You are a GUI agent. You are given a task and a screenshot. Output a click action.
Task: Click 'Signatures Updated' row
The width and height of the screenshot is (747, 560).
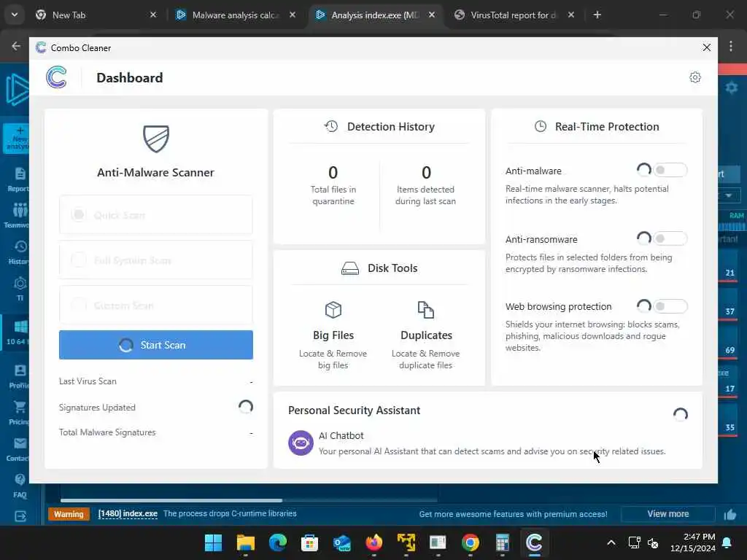(x=156, y=408)
